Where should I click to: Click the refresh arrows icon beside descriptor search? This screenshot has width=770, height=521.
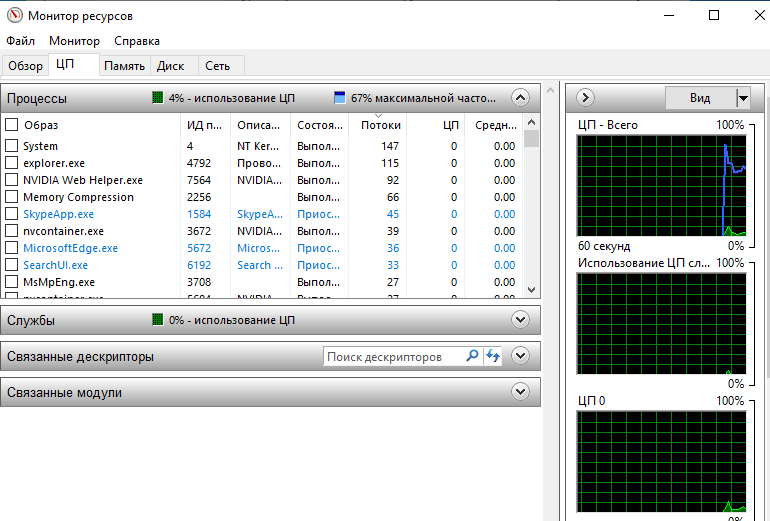[x=493, y=356]
